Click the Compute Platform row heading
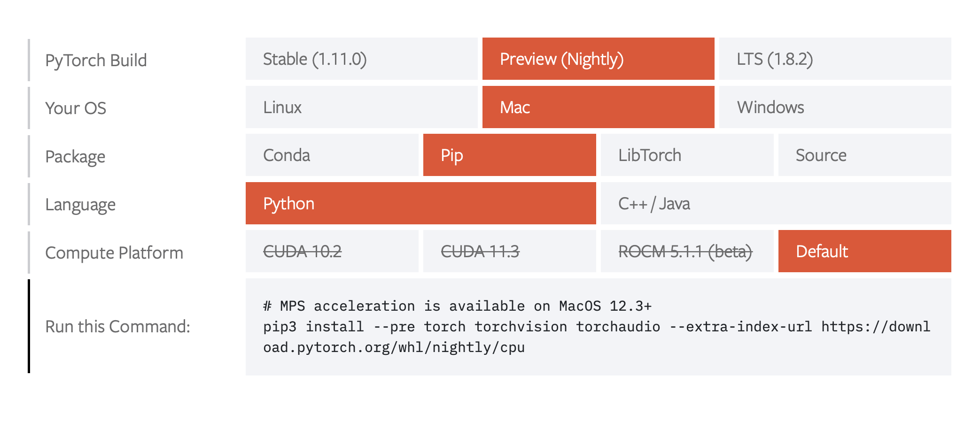 (x=114, y=253)
